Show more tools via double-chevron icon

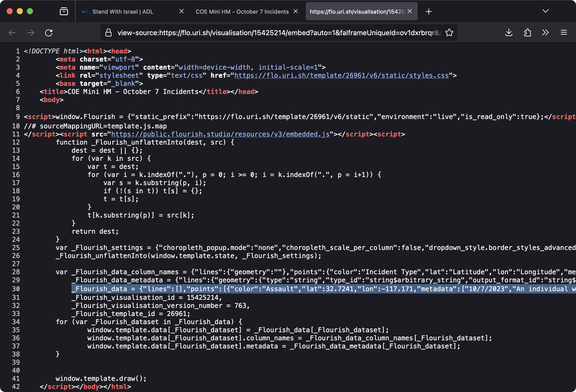(545, 33)
